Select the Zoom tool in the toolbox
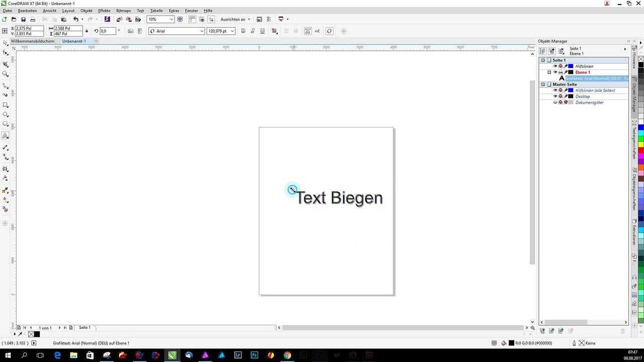 click(x=5, y=74)
